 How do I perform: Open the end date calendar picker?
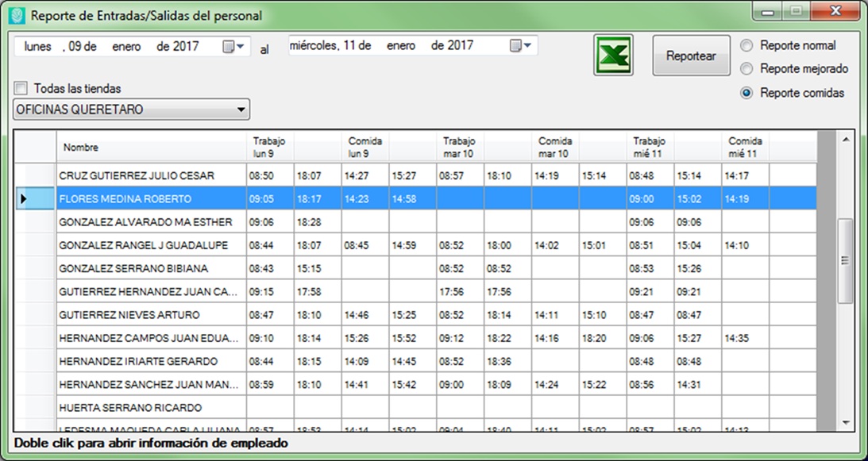(x=521, y=46)
